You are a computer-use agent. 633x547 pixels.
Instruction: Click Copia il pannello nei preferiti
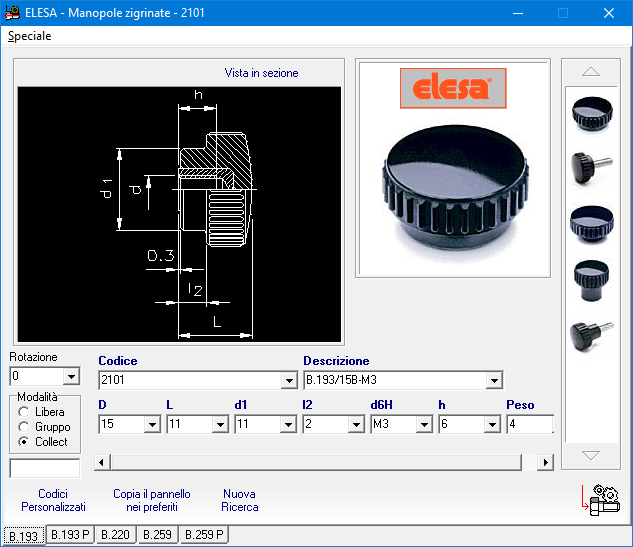[152, 500]
